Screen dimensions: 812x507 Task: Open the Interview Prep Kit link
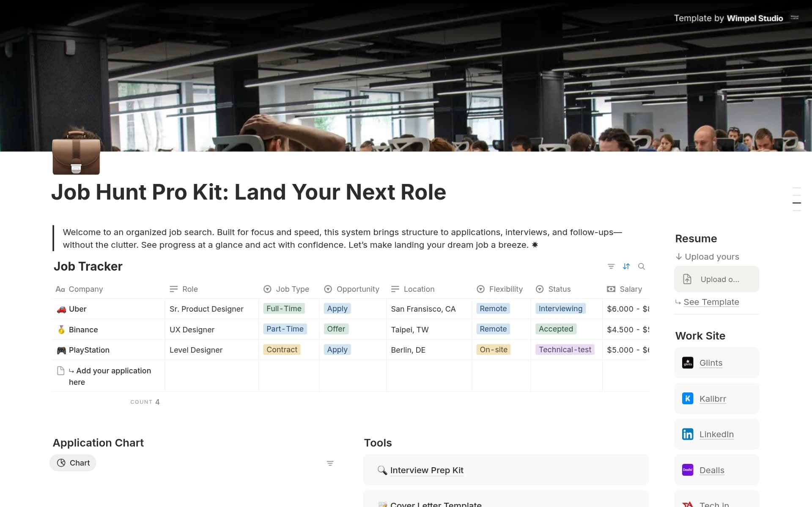pyautogui.click(x=426, y=470)
